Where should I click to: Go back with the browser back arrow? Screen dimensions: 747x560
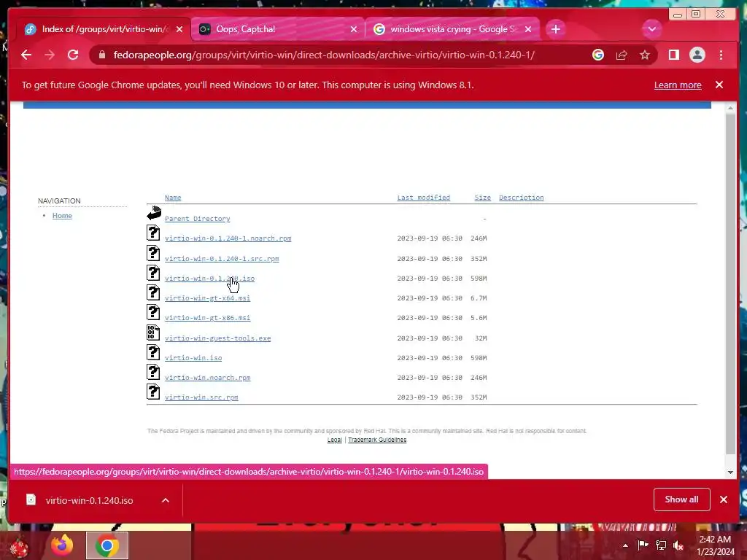(x=26, y=55)
